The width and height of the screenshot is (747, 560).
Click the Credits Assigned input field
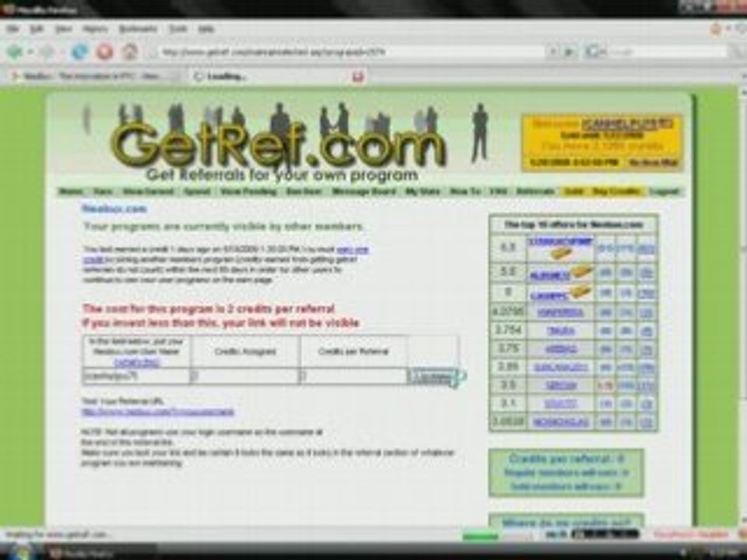(x=245, y=376)
